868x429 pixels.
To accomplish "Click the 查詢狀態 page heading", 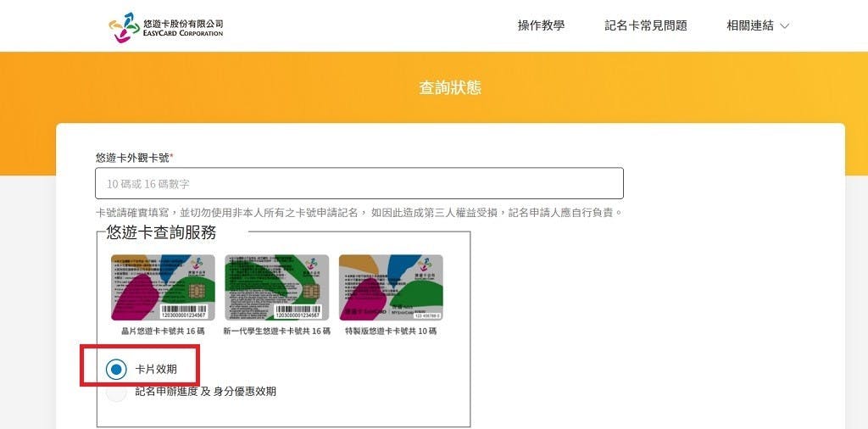I will 450,87.
